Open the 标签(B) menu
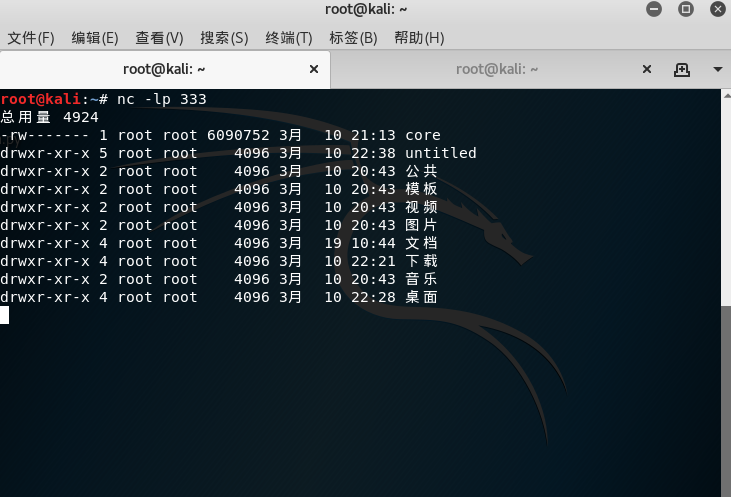The width and height of the screenshot is (731, 497). (353, 38)
